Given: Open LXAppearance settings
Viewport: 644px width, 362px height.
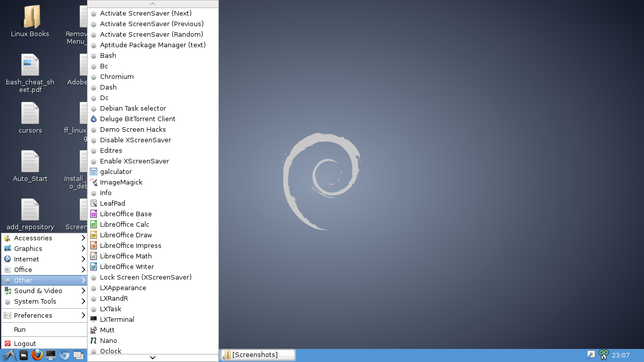Looking at the screenshot, I should (153, 288).
